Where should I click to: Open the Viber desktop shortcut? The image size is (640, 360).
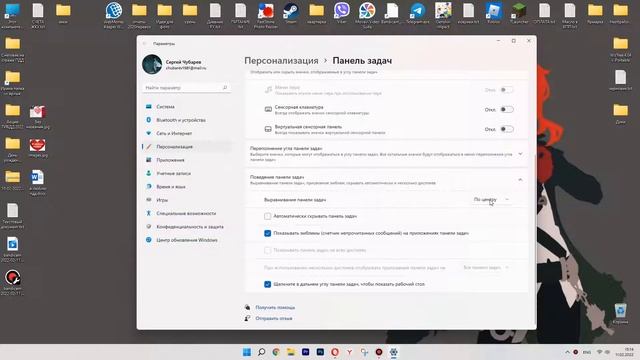342,13
